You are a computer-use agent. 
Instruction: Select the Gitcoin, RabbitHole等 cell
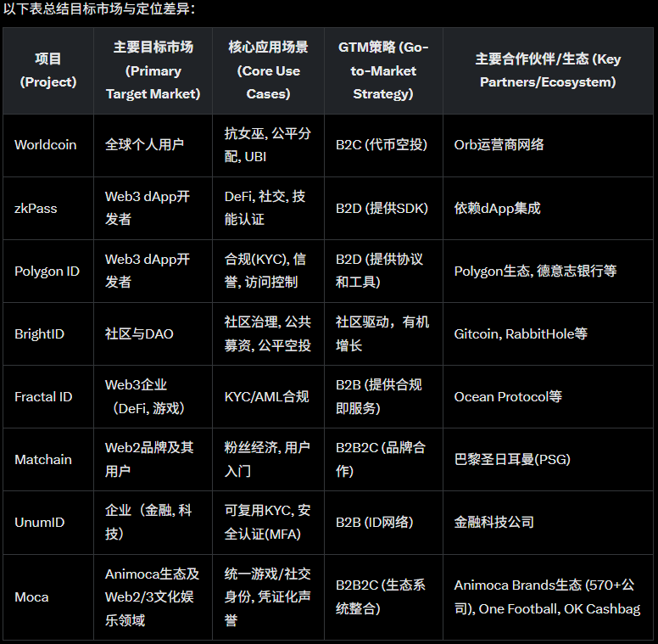coord(548,334)
